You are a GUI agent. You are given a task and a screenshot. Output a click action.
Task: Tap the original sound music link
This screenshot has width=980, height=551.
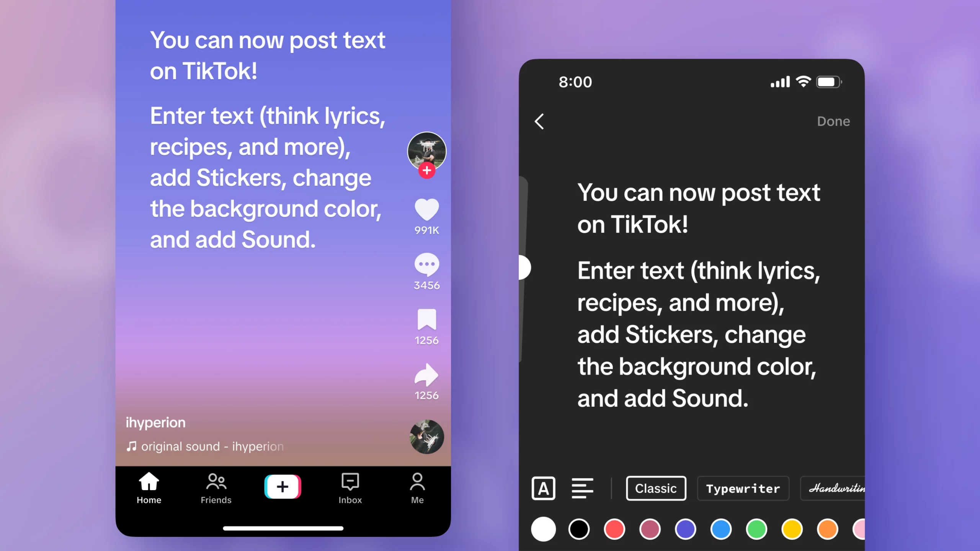(x=205, y=446)
